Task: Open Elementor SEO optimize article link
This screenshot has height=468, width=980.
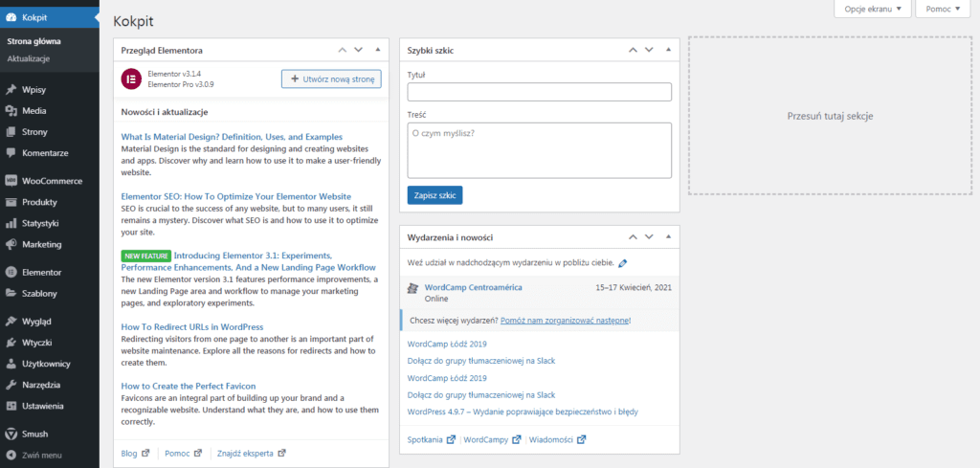Action: coord(236,196)
